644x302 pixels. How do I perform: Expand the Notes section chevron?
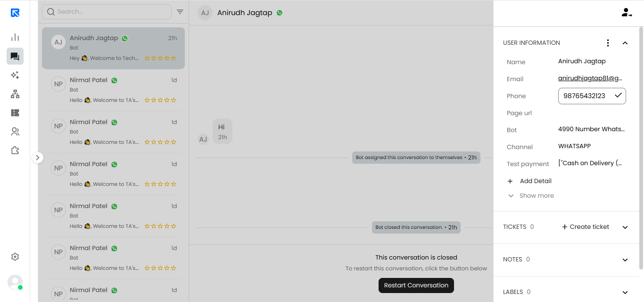pyautogui.click(x=625, y=260)
